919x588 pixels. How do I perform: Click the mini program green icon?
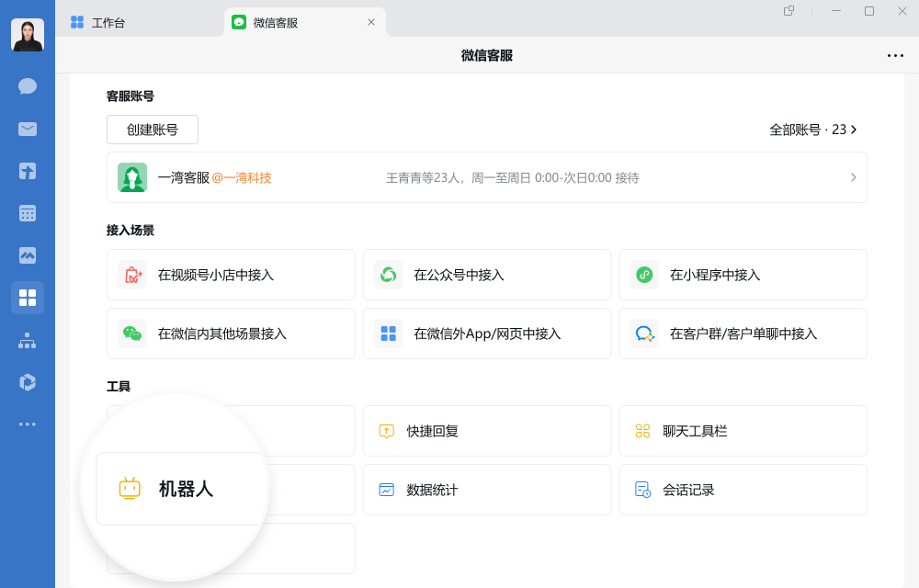645,275
